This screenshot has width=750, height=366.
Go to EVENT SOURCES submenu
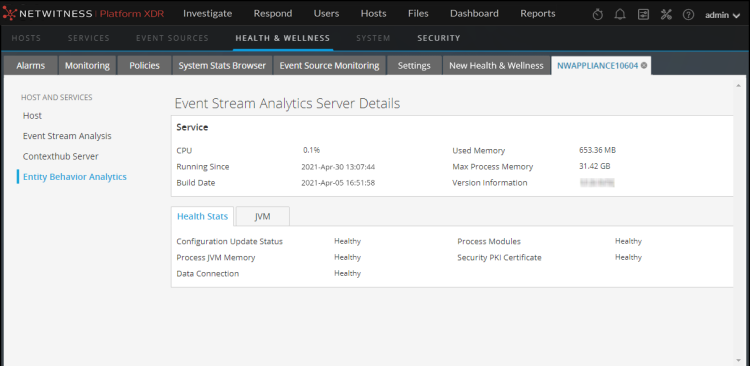tap(172, 38)
